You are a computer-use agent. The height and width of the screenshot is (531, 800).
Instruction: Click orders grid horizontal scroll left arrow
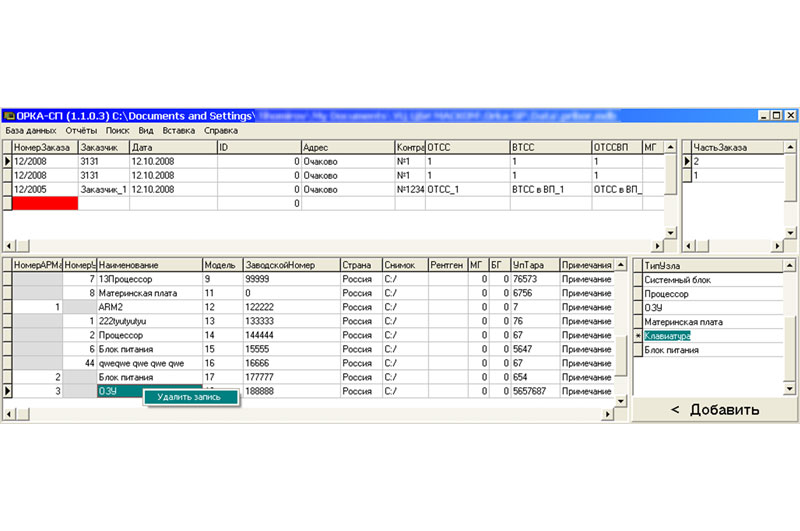click(x=9, y=246)
